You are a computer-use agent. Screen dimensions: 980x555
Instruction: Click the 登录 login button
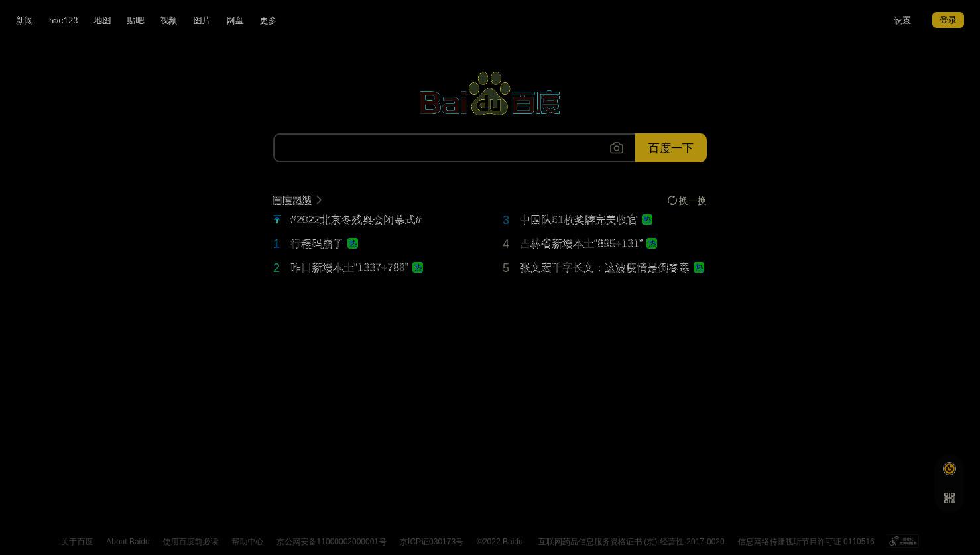[x=948, y=20]
